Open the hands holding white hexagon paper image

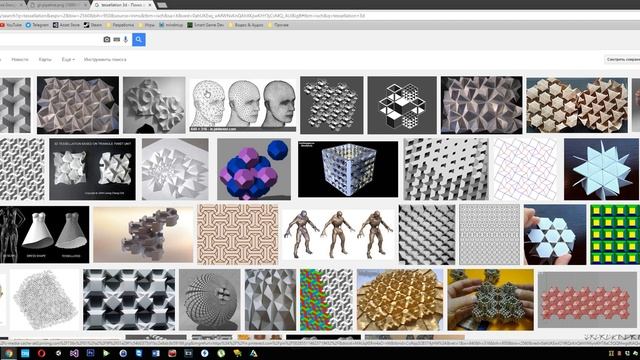[x=555, y=234]
